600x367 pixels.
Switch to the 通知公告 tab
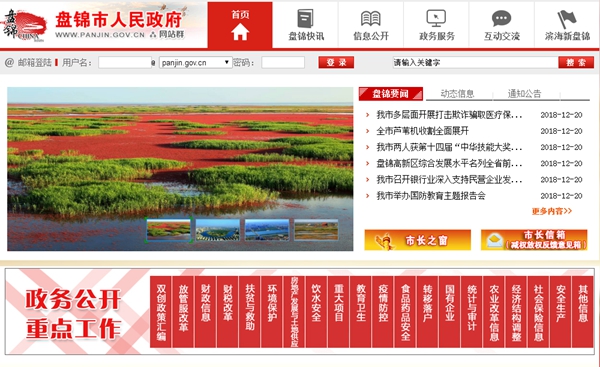point(524,94)
